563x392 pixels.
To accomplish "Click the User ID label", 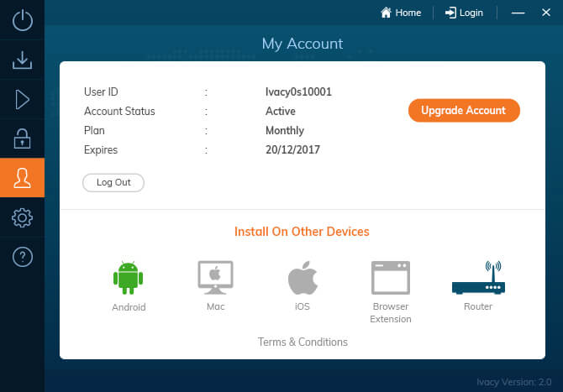I will (101, 91).
